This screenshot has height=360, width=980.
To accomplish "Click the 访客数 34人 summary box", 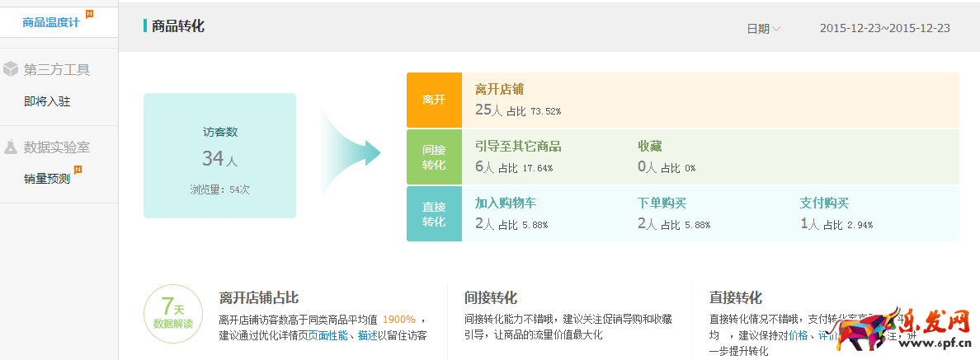I will pos(219,156).
